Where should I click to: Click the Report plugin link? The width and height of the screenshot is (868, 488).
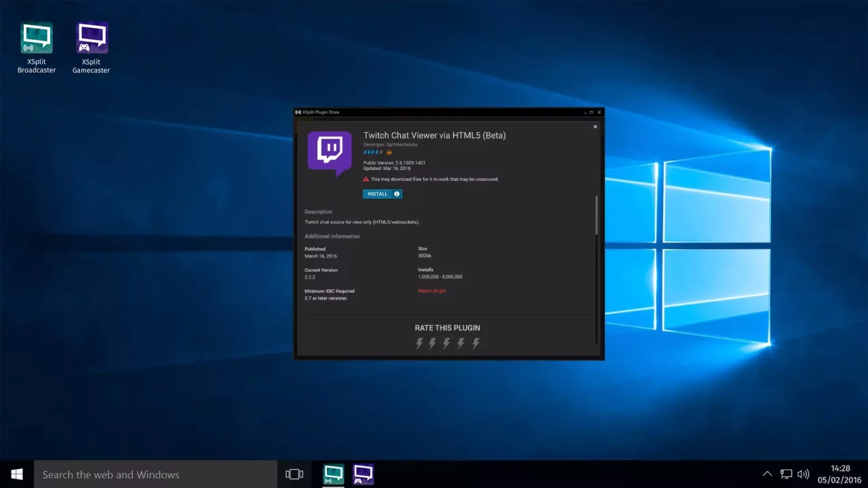[x=432, y=291]
